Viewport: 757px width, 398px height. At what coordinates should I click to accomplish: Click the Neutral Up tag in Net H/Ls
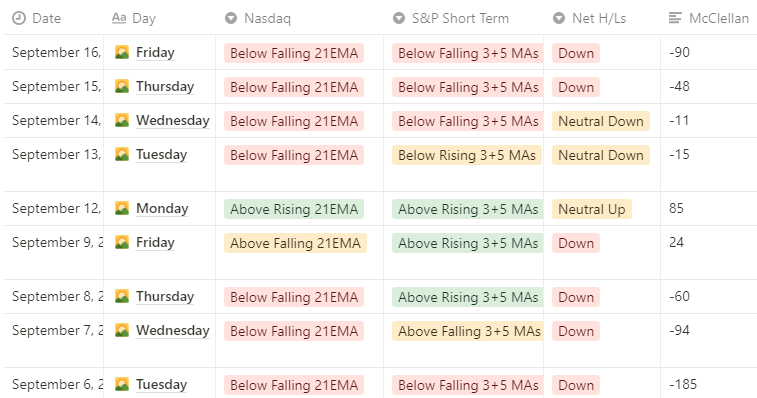(592, 209)
